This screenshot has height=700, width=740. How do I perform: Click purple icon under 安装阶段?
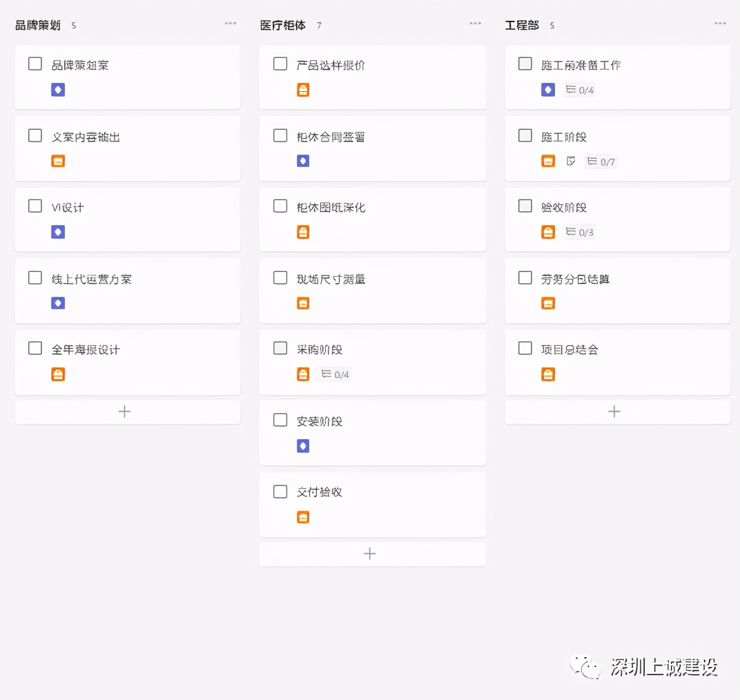[303, 446]
